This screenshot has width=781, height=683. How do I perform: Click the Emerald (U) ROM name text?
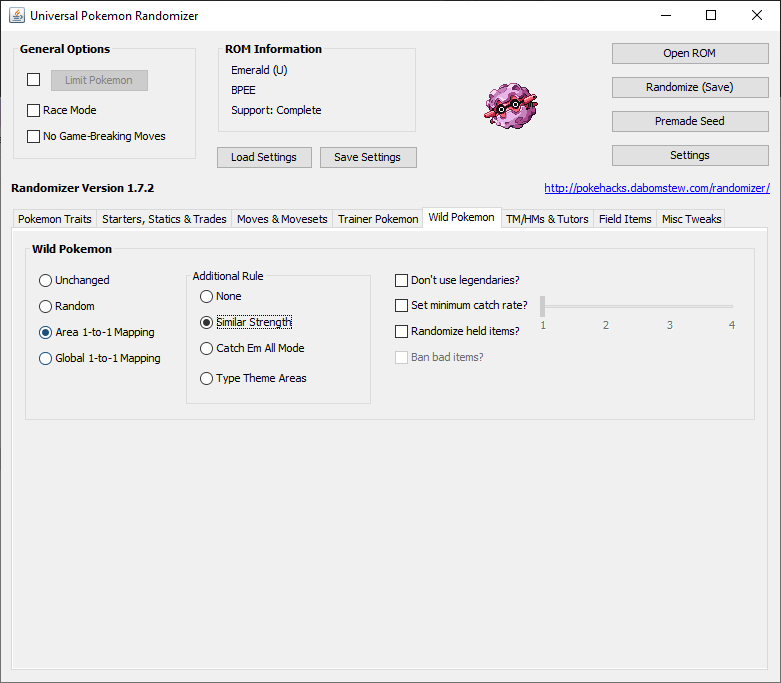coord(259,70)
